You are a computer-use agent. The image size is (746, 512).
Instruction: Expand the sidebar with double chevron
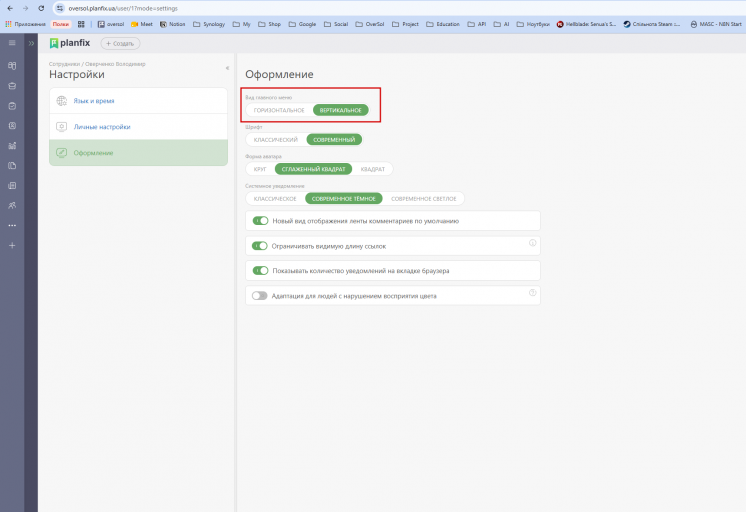pos(31,43)
